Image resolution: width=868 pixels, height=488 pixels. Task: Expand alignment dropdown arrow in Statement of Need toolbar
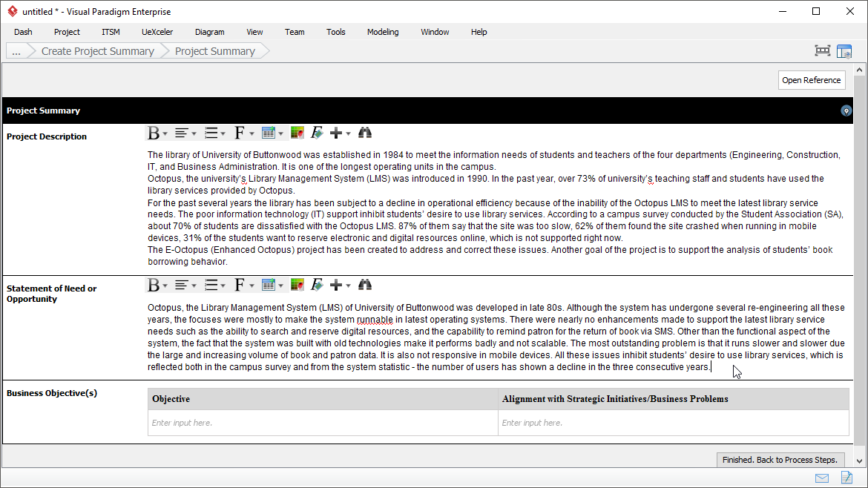[x=194, y=286]
